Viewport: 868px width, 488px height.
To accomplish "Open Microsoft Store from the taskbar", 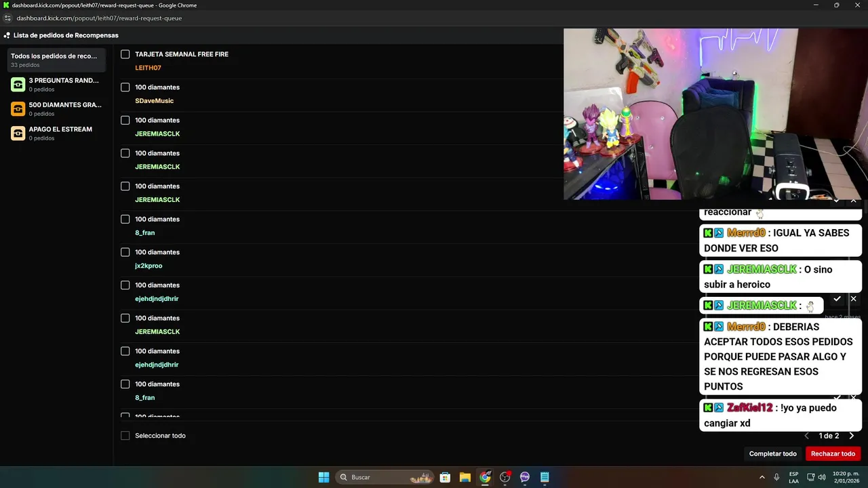I will [445, 477].
